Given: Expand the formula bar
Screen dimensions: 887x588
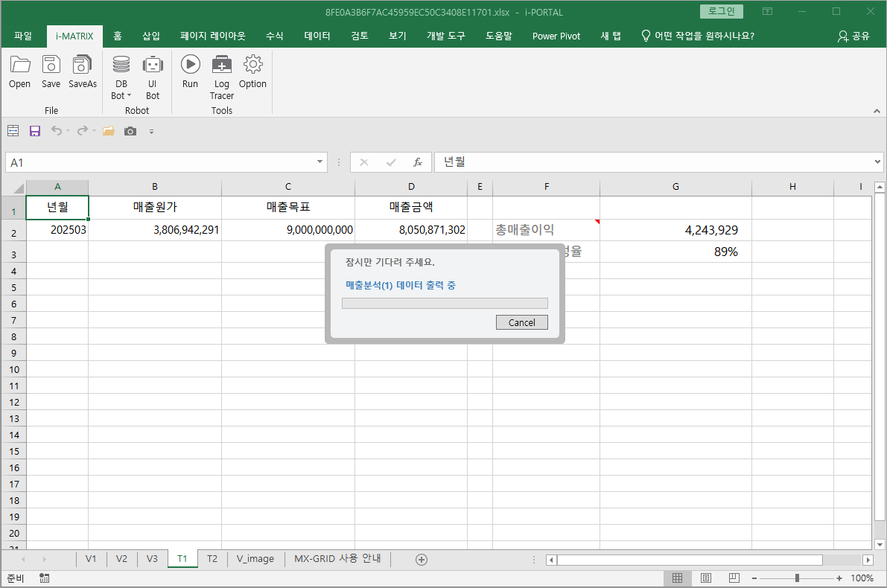Looking at the screenshot, I should 877,162.
